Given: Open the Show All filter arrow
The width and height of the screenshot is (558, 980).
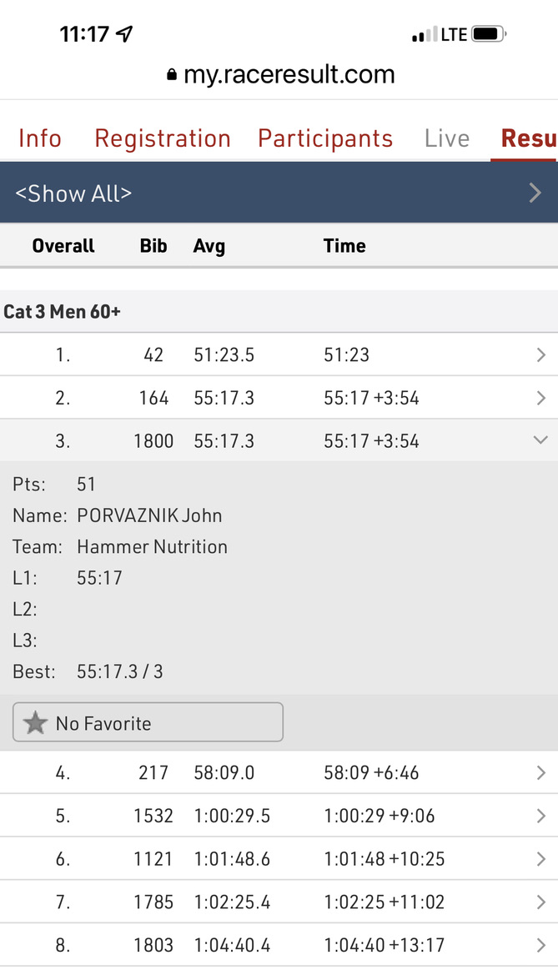Looking at the screenshot, I should tap(535, 193).
